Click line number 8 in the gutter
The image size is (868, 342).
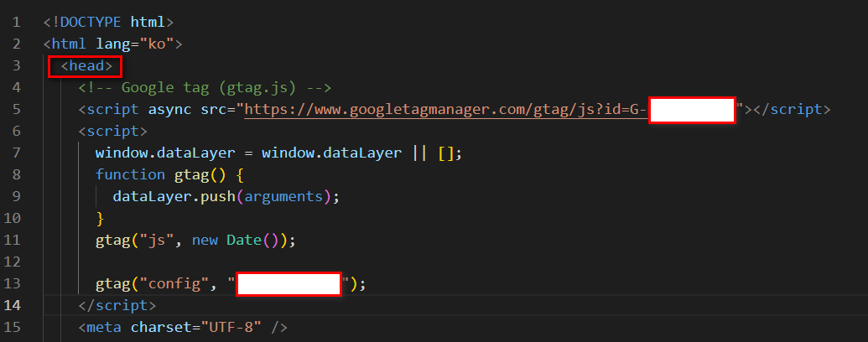click(x=15, y=175)
